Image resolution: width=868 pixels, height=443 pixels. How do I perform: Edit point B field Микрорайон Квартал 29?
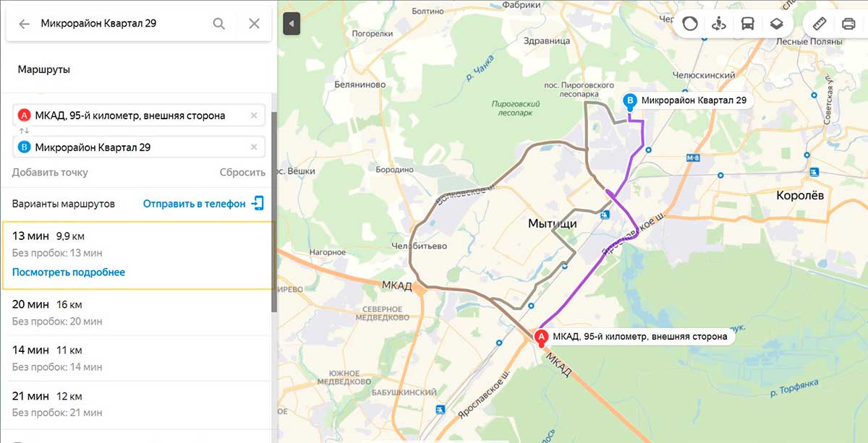click(x=139, y=147)
